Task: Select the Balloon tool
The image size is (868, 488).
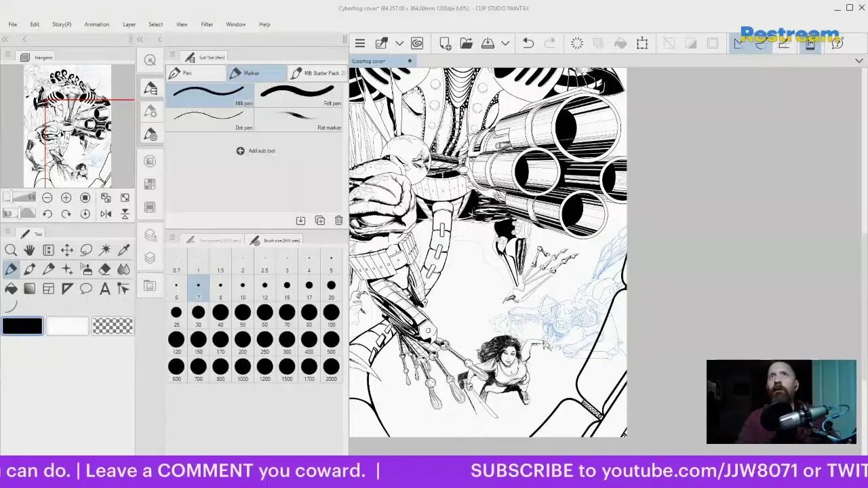Action: tap(86, 289)
